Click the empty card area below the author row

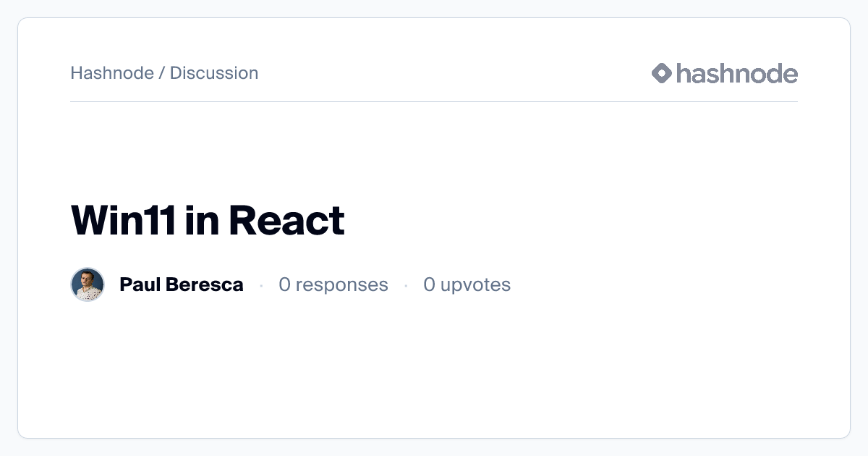[434, 369]
